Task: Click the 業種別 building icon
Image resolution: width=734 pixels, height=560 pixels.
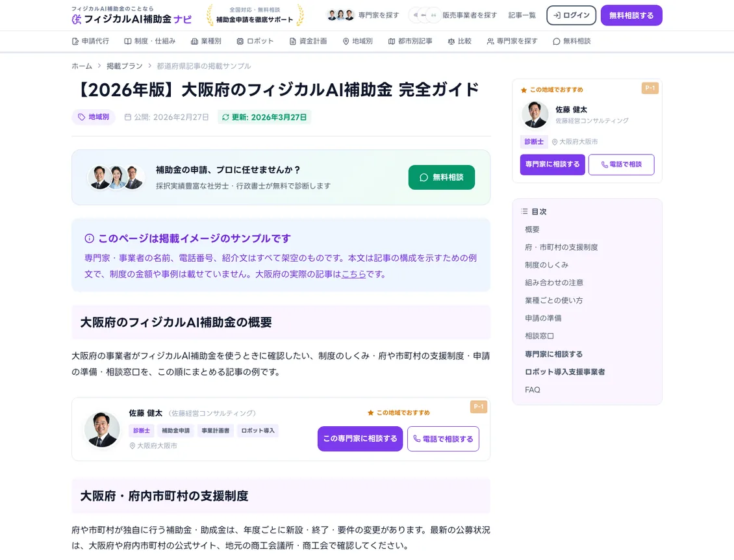Action: [194, 41]
